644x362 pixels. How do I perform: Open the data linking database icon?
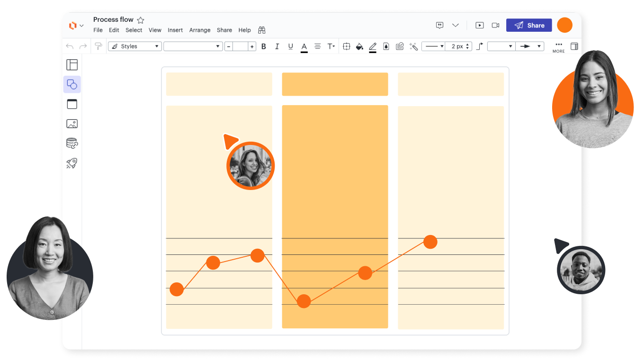[72, 144]
